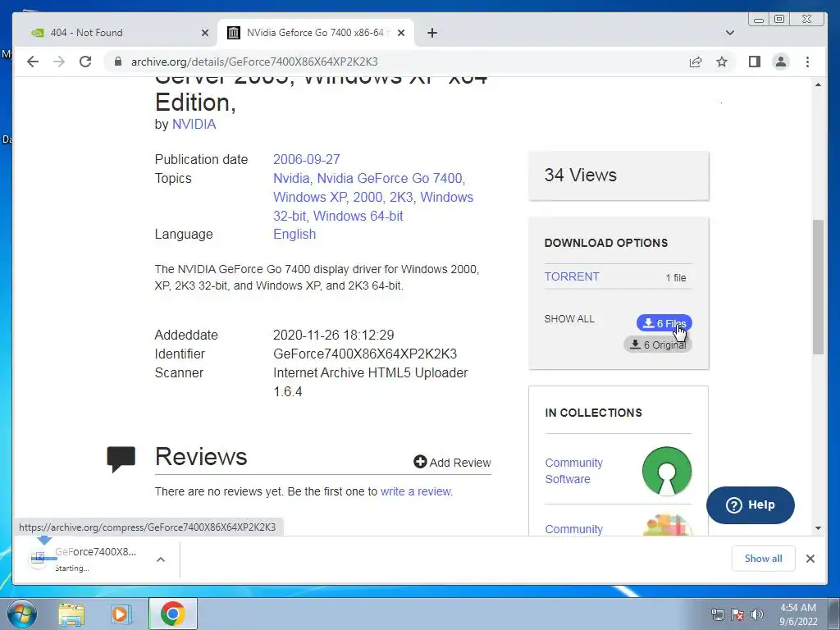
Task: Reload the archive.org page
Action: [85, 62]
